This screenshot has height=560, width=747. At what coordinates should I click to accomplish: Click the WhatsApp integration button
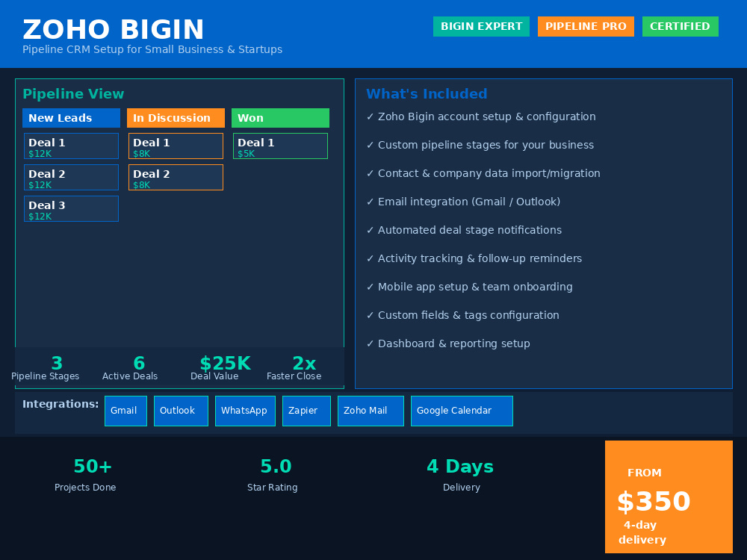pyautogui.click(x=245, y=411)
